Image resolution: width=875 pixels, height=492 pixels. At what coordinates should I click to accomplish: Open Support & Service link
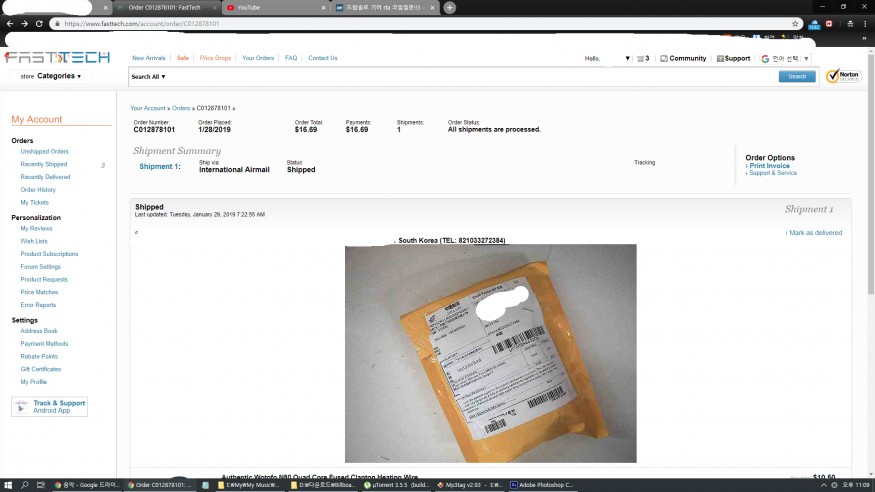[772, 173]
